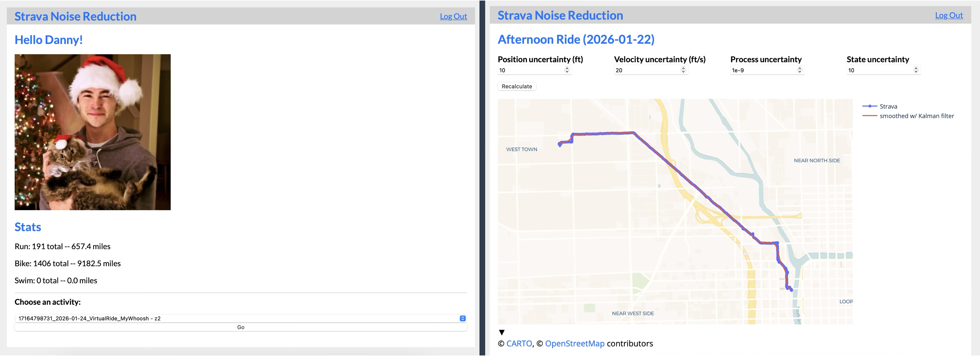Screen dimensions: 980x356
Task: Click the Process uncertainty input field
Action: [x=763, y=70]
